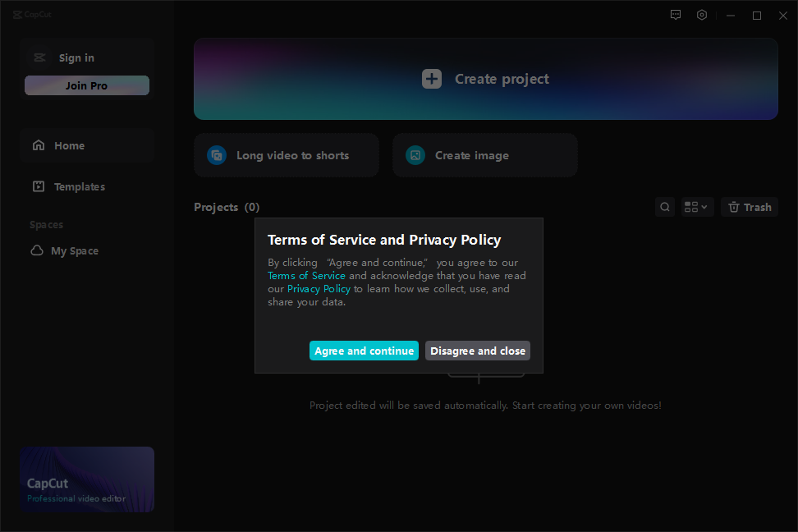The width and height of the screenshot is (798, 532).
Task: Click the CapCut title bar logo
Action: click(32, 14)
